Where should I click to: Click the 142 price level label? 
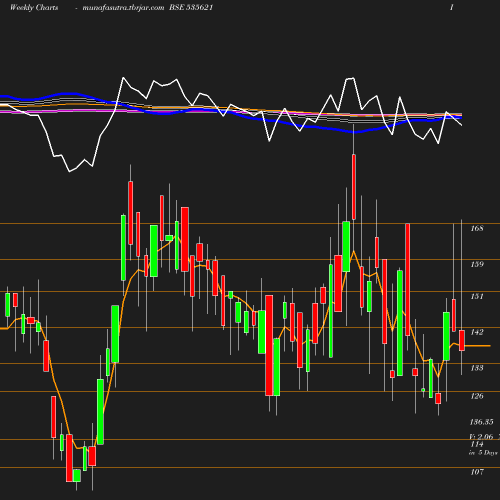[477, 332]
